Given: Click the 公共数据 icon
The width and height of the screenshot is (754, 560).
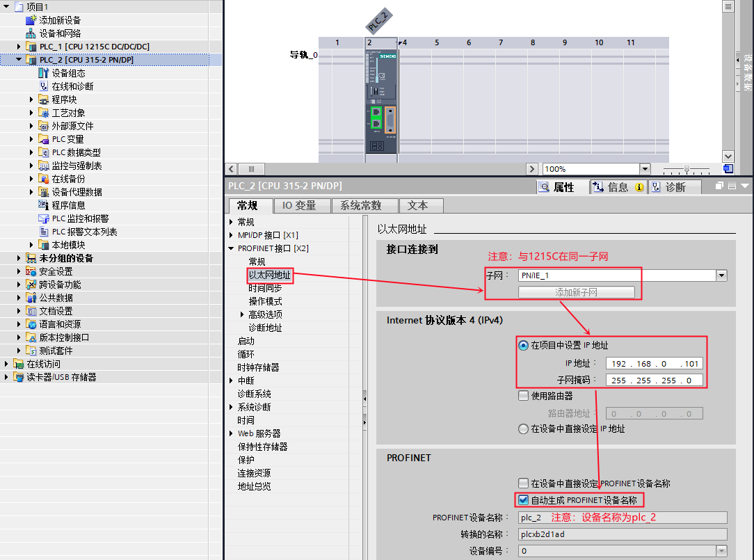Looking at the screenshot, I should point(31,298).
